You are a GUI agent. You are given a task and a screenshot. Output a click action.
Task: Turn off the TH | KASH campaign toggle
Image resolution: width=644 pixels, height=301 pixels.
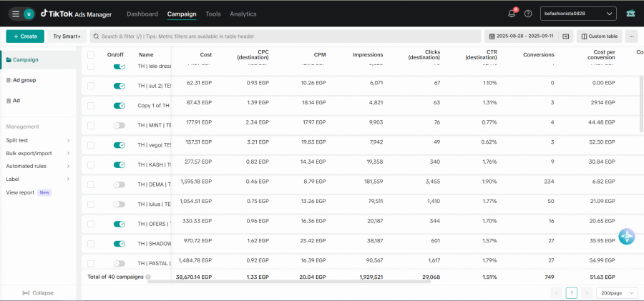coord(119,164)
